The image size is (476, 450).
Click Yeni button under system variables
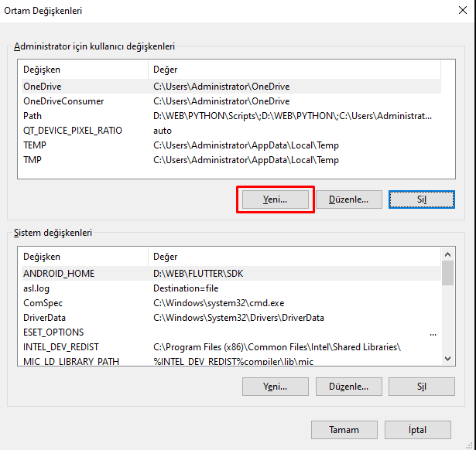(276, 386)
